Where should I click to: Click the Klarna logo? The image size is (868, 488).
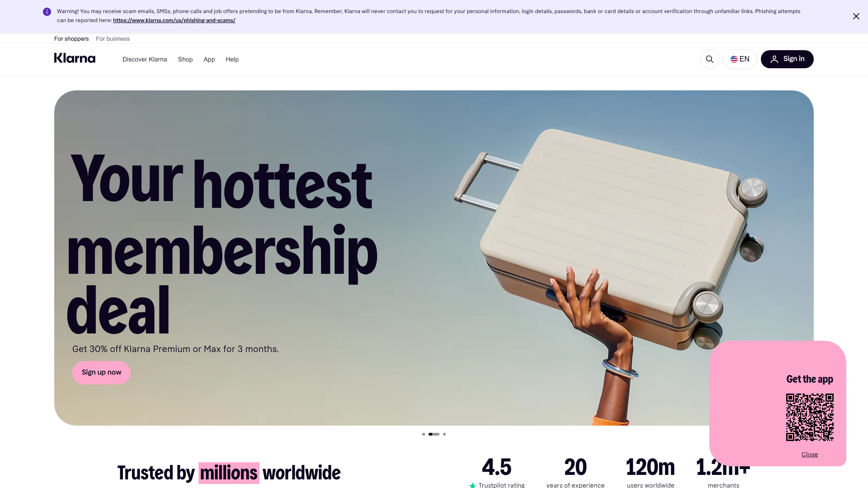[75, 58]
